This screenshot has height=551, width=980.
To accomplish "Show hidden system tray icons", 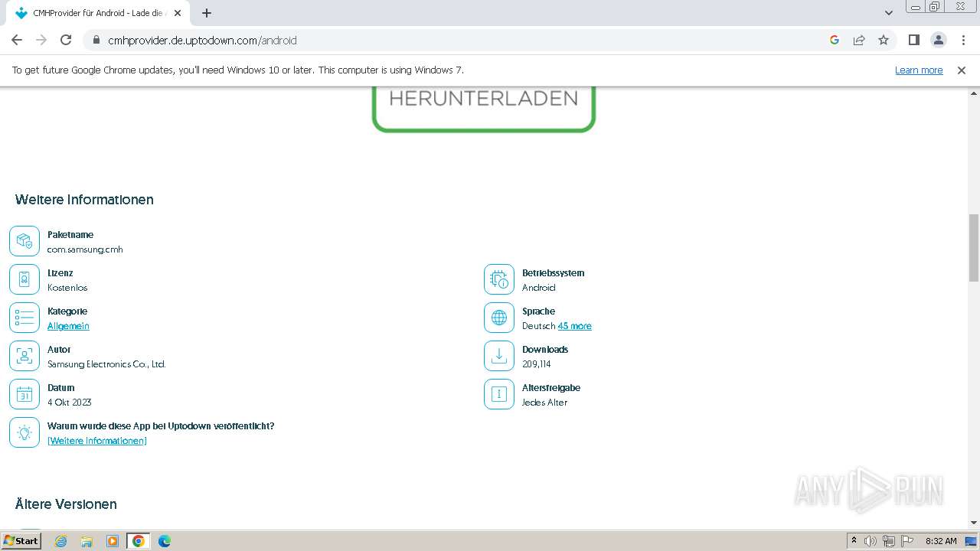I will [x=854, y=540].
